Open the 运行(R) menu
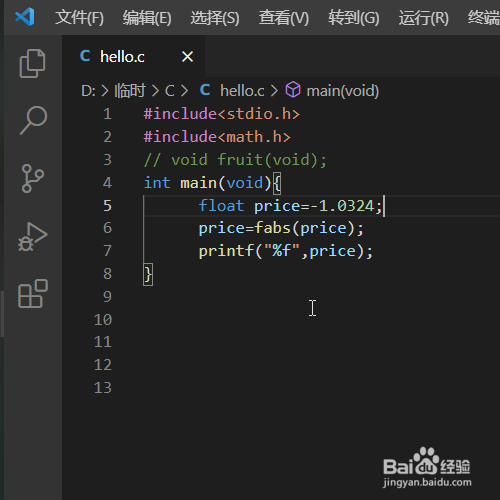Screen dimensions: 500x500 tap(424, 17)
